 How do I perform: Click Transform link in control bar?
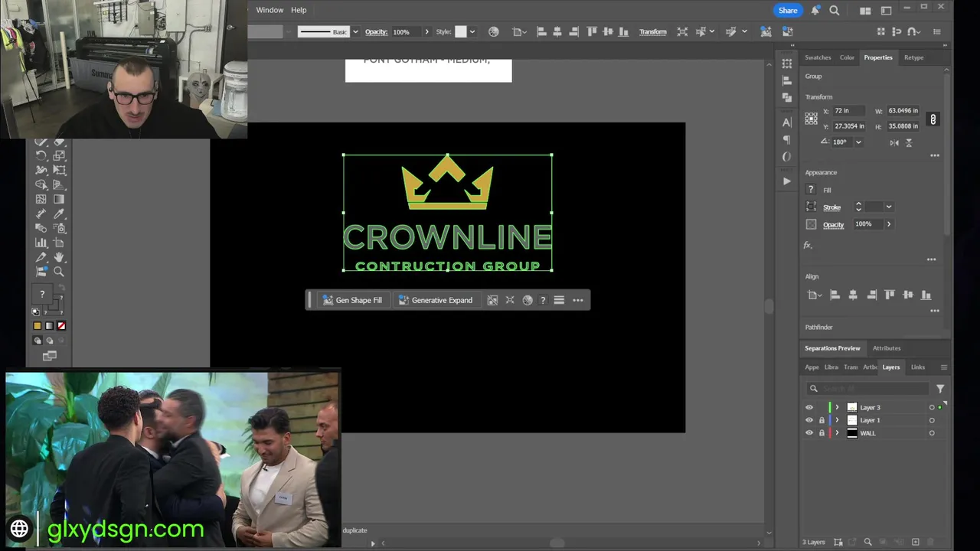652,31
